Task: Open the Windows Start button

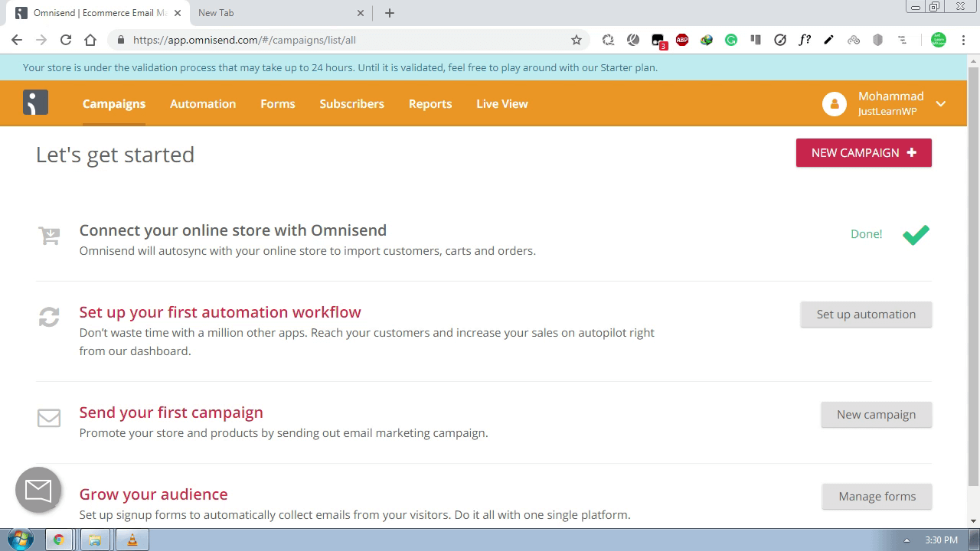Action: coord(20,540)
